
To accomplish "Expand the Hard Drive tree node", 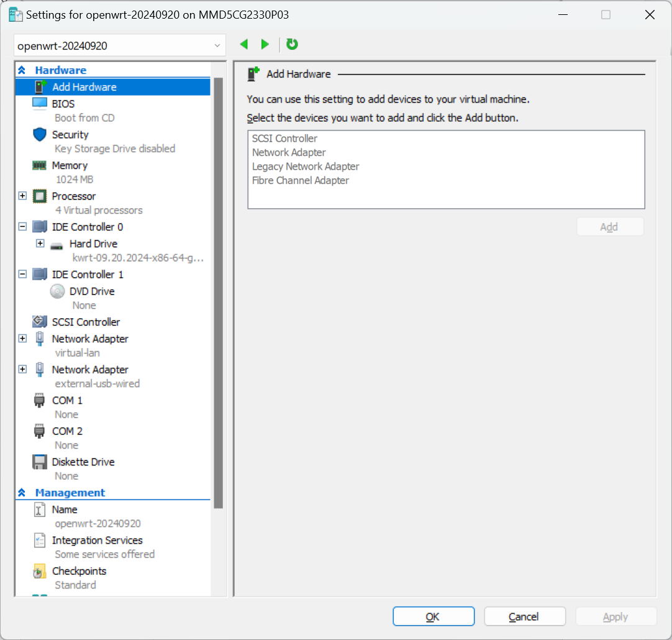I will pos(40,244).
